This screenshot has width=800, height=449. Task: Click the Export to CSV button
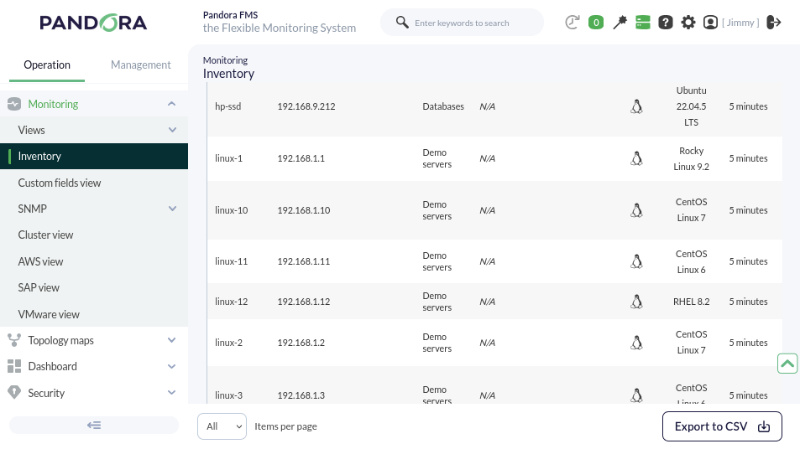(722, 427)
